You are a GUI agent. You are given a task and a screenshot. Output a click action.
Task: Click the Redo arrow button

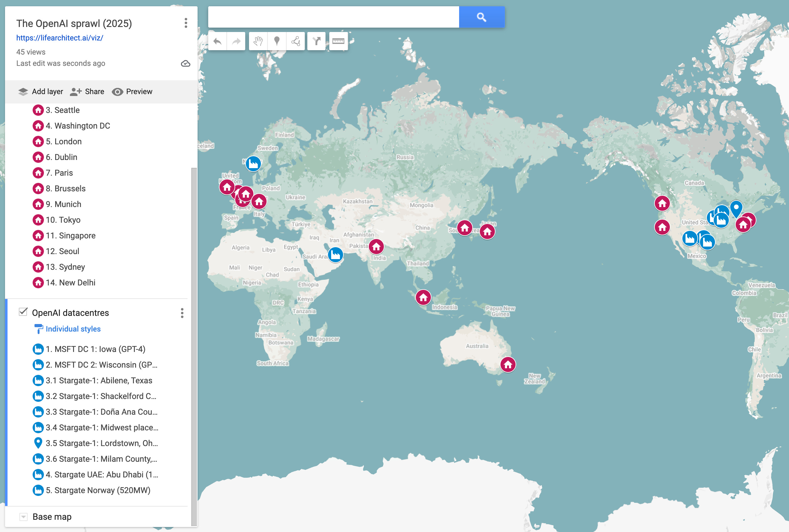point(236,41)
